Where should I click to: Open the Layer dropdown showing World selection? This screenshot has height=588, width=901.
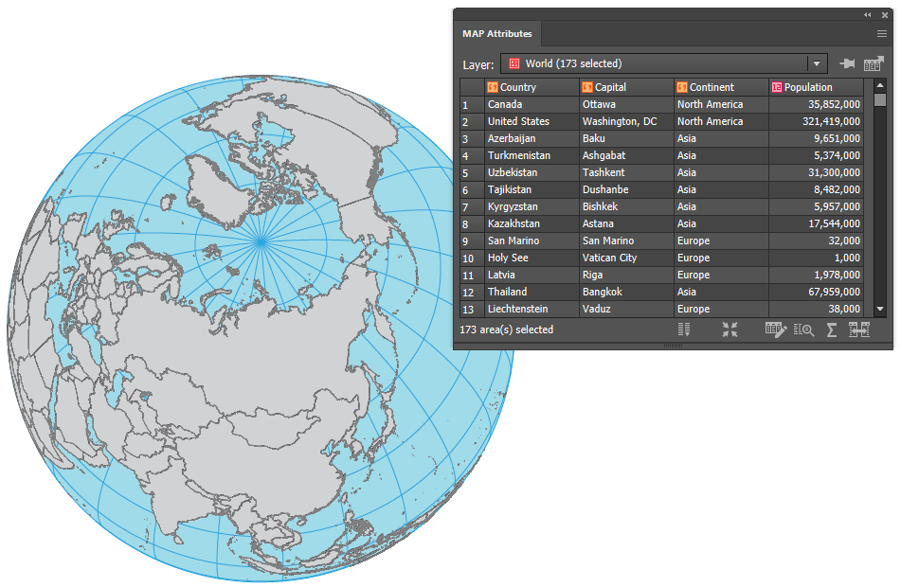pyautogui.click(x=816, y=63)
